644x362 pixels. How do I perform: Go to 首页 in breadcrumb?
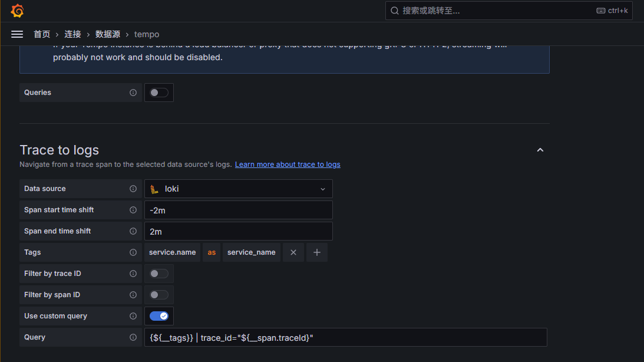[x=42, y=34]
